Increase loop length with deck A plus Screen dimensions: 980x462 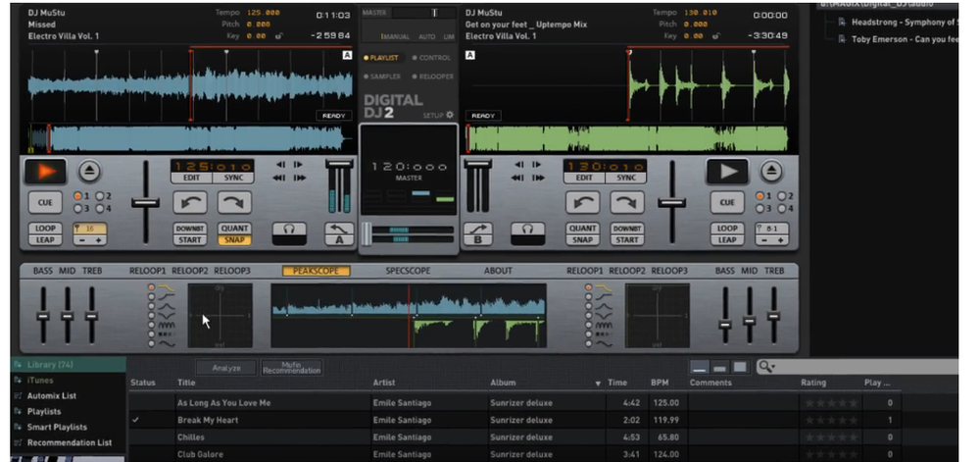pyautogui.click(x=98, y=240)
